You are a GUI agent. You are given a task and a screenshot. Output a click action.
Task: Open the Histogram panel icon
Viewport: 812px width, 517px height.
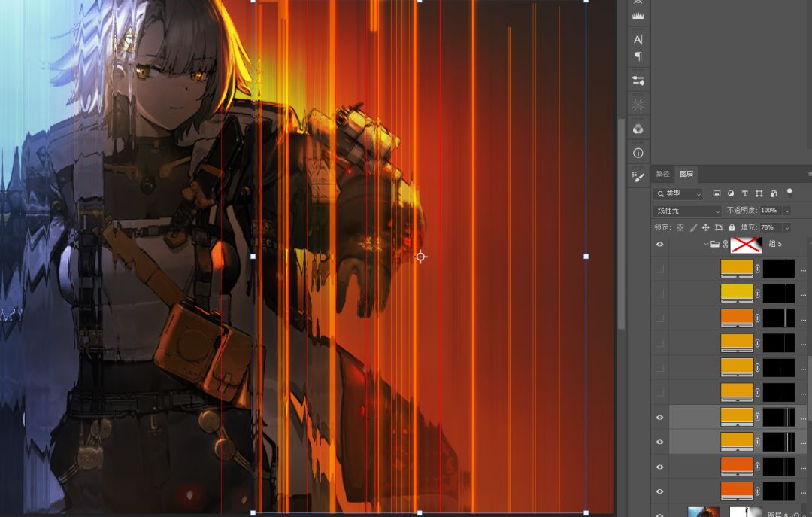tap(638, 15)
